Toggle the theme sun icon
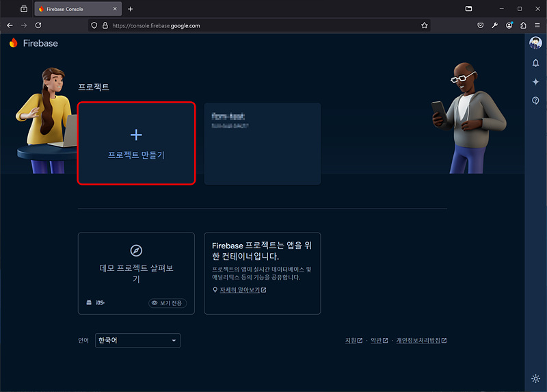This screenshot has height=392, width=547. coord(535,378)
